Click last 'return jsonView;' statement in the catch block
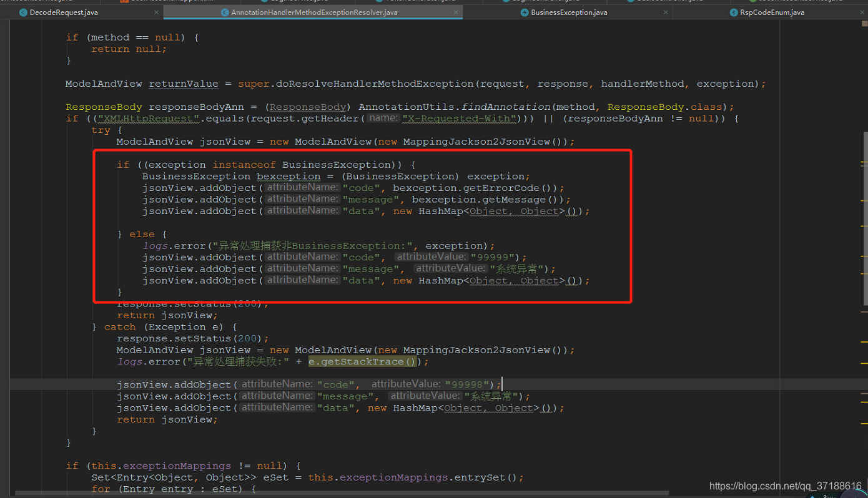Viewport: 868px width, 498px height. click(167, 419)
